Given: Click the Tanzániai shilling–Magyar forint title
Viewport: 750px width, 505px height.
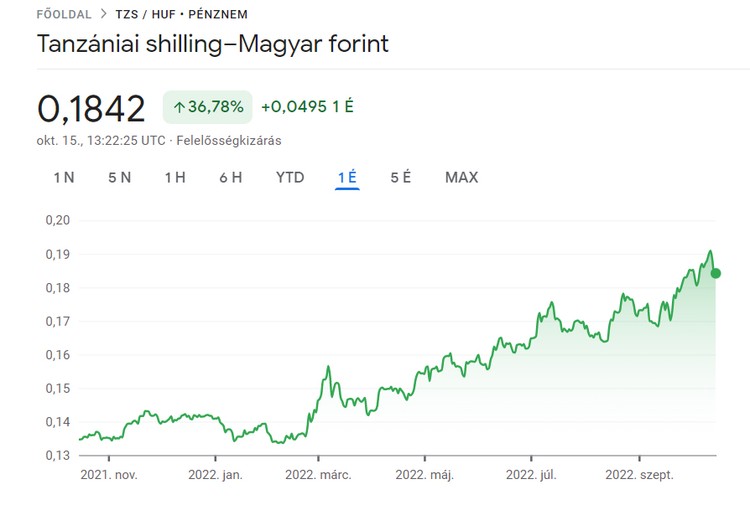Looking at the screenshot, I should point(212,45).
